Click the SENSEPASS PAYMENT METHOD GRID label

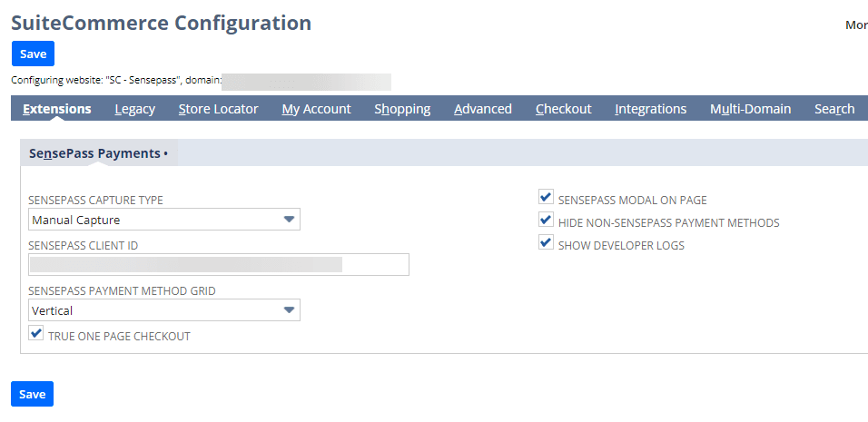[122, 291]
